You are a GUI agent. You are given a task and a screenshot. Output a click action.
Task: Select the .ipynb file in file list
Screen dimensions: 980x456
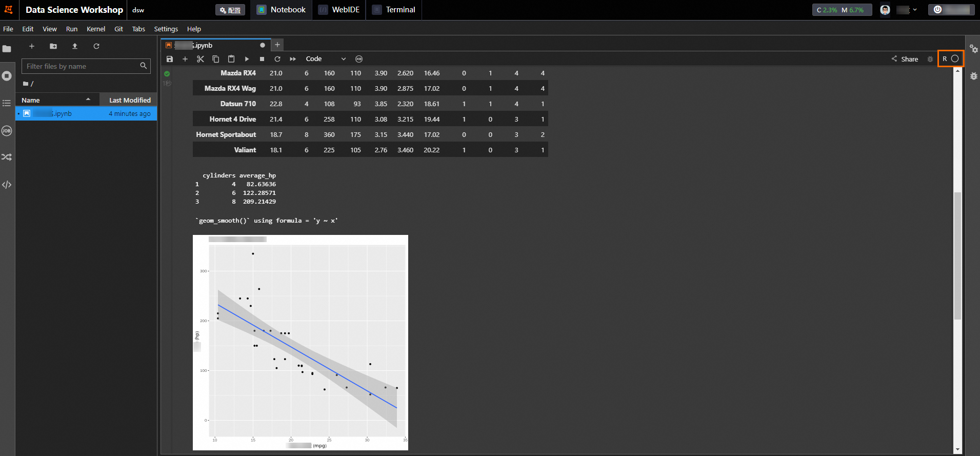(86, 113)
